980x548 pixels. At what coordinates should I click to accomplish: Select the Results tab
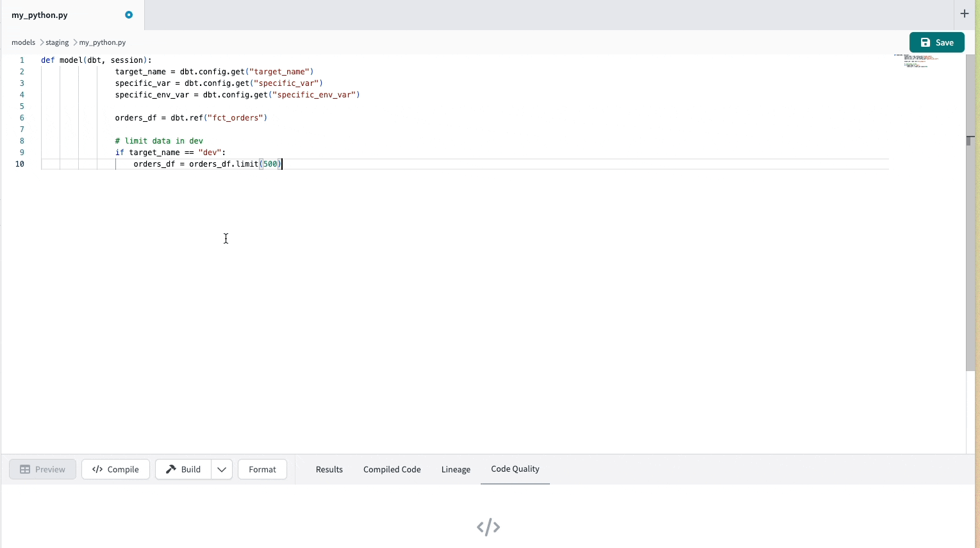pos(329,469)
